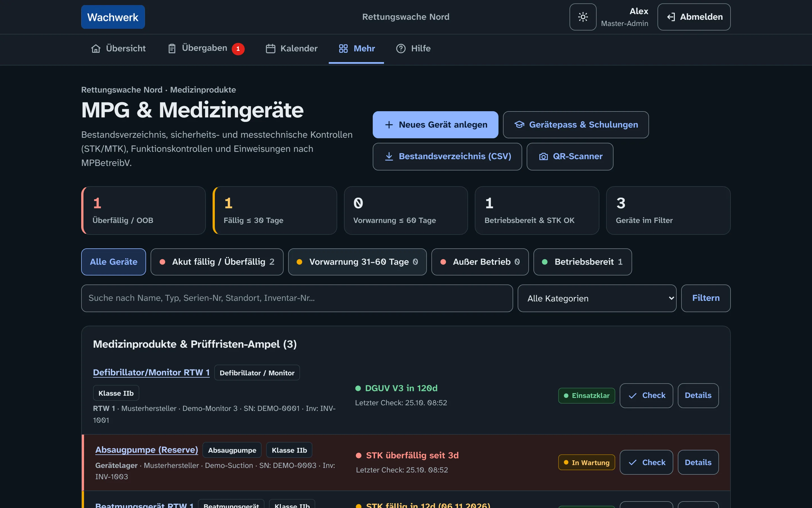The width and height of the screenshot is (812, 508).
Task: Open the QR-Scanner
Action: click(x=570, y=157)
